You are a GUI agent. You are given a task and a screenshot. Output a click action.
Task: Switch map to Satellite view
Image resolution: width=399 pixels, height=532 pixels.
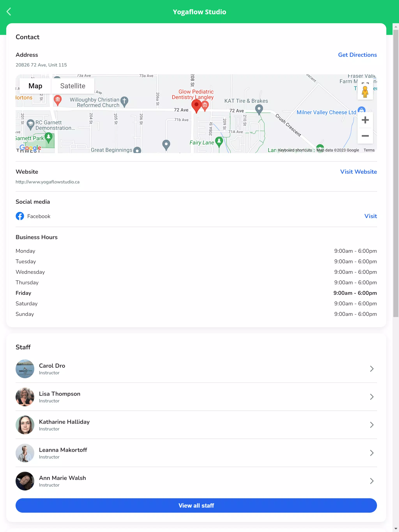pyautogui.click(x=73, y=86)
